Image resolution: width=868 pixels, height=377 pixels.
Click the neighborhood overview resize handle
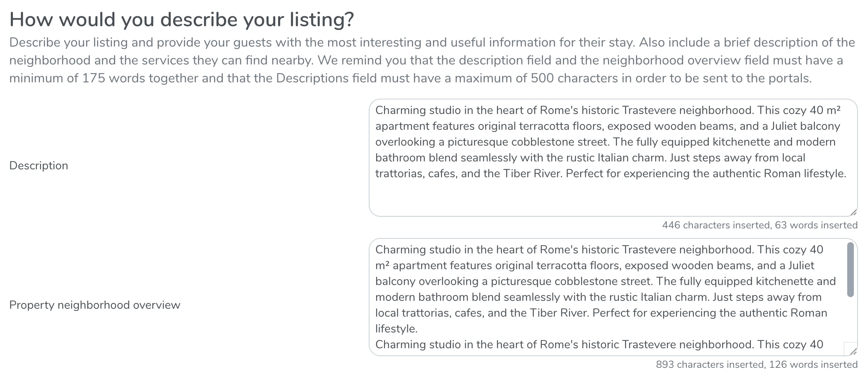pyautogui.click(x=853, y=352)
